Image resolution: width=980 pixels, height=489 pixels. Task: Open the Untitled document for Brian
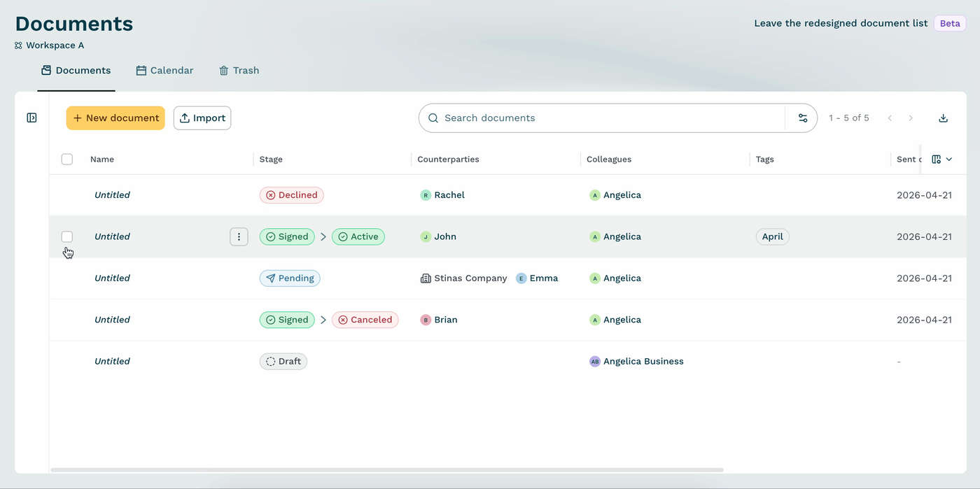pos(112,320)
